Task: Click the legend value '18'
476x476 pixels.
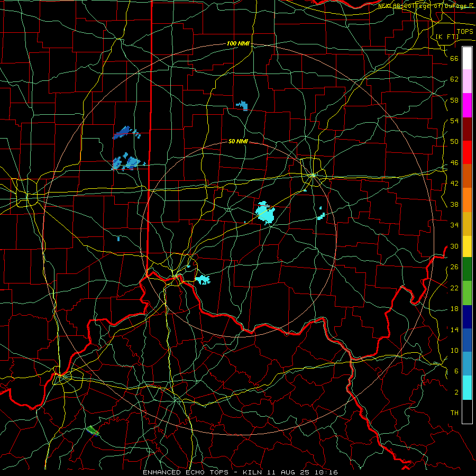Action: click(x=454, y=309)
